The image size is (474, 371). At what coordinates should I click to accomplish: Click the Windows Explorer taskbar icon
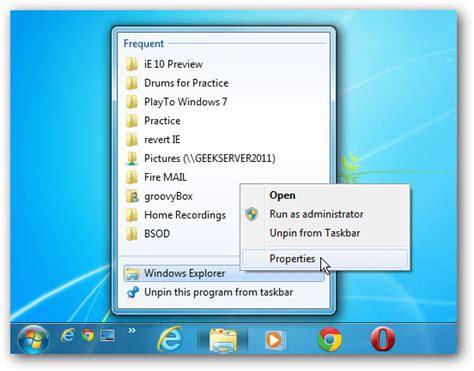[223, 339]
